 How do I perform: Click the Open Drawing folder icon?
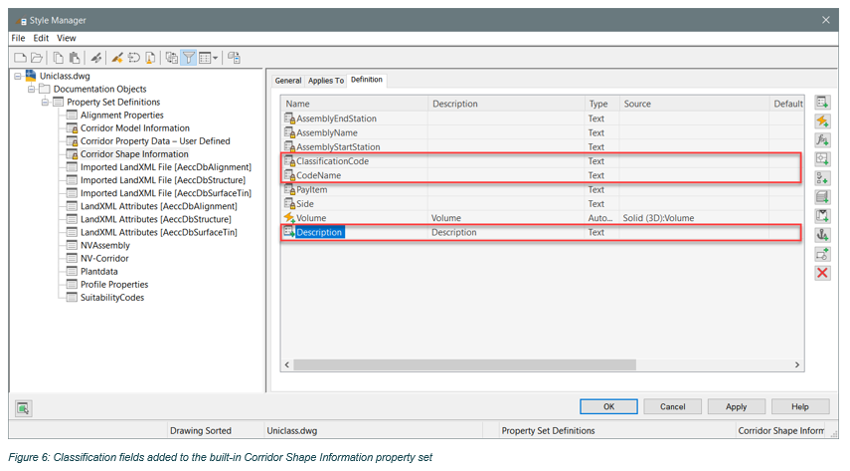(37, 58)
